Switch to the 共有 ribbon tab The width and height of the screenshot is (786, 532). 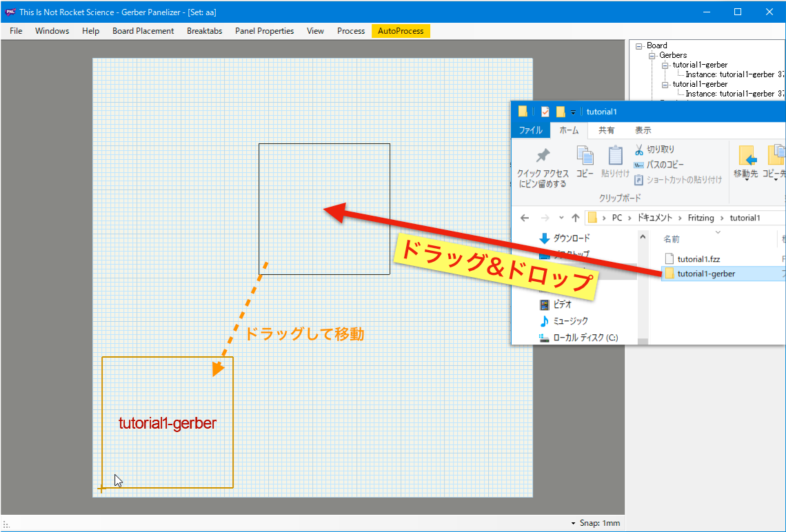(x=607, y=130)
